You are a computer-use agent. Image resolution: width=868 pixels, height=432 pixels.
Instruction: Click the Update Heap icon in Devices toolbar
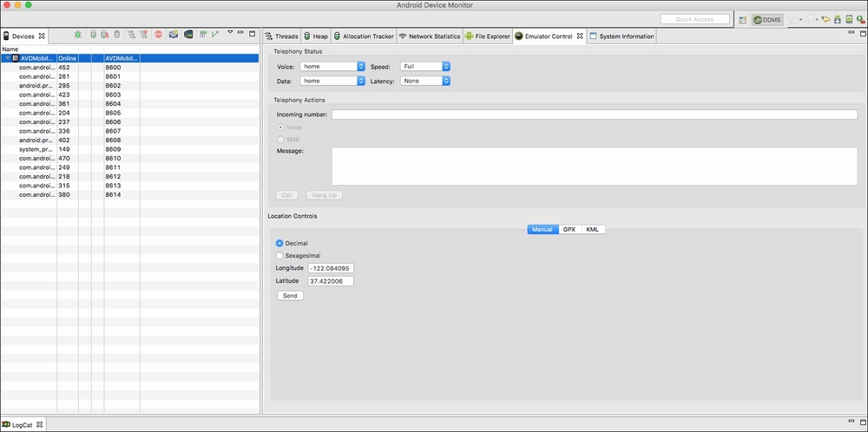pyautogui.click(x=94, y=36)
